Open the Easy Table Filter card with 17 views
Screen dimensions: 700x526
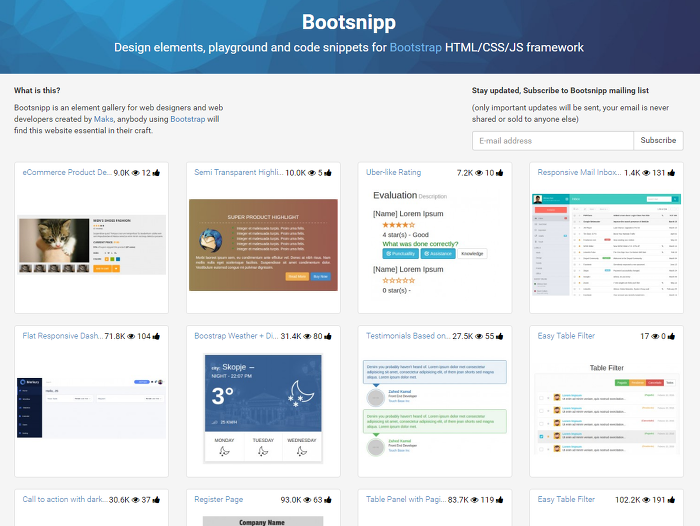pyautogui.click(x=566, y=336)
